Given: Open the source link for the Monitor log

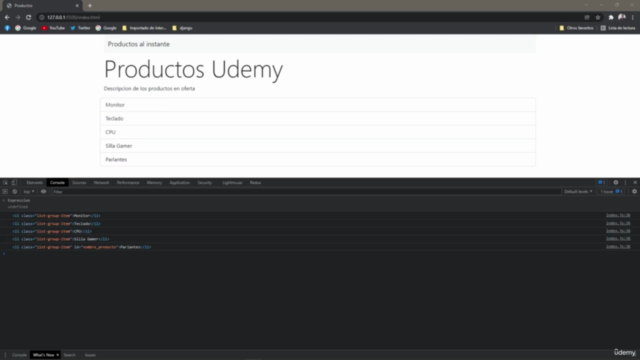Looking at the screenshot, I should point(618,215).
